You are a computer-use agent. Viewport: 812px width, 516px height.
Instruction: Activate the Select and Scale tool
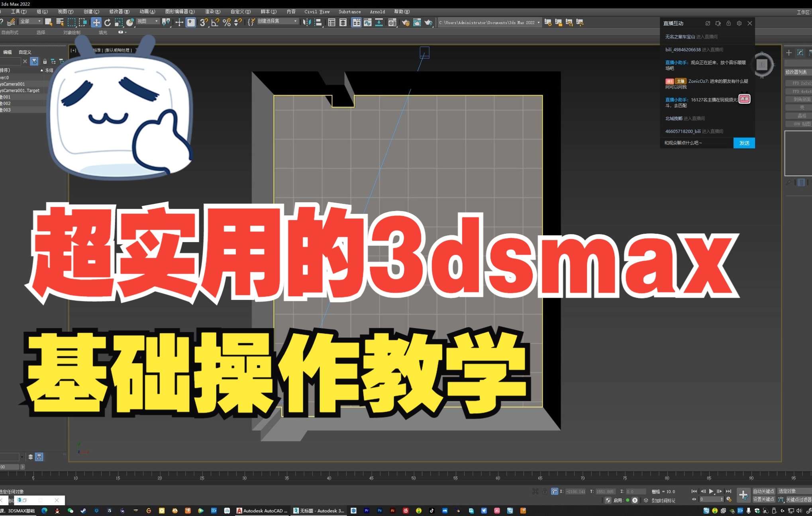(x=119, y=22)
